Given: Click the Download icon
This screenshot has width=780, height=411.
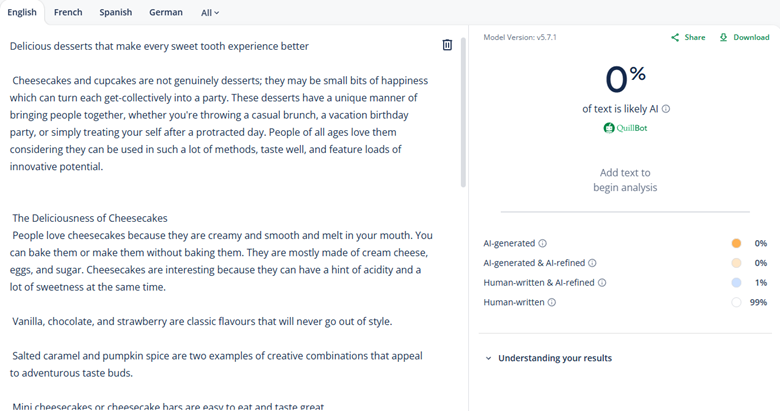Looking at the screenshot, I should point(723,38).
